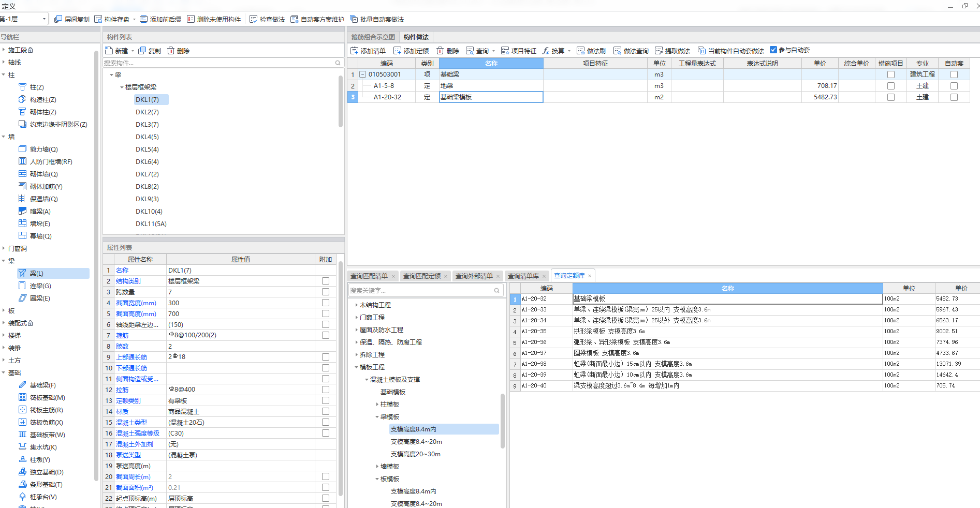Viewport: 980px width, 508px height.
Task: Click 做法查询 tool
Action: tap(631, 51)
